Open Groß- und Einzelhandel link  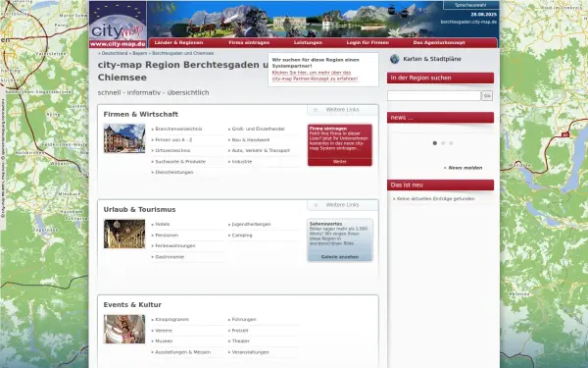point(258,129)
